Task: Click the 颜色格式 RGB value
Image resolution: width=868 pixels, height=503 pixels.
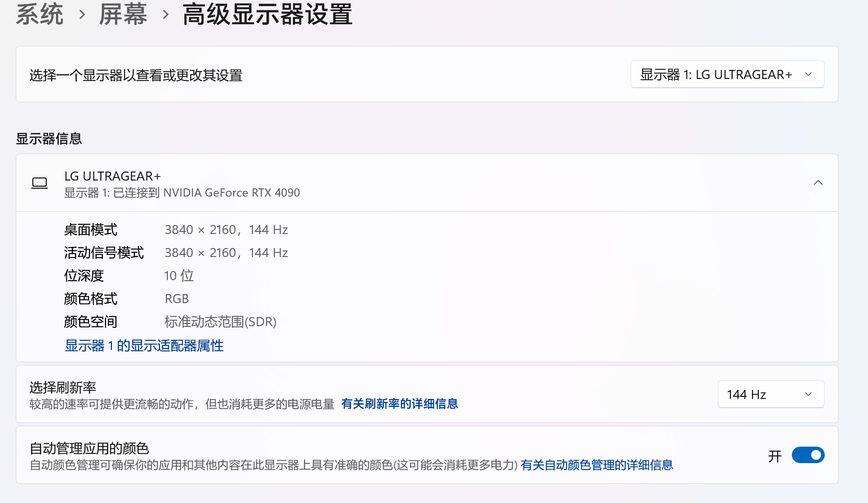Action: coord(177,299)
